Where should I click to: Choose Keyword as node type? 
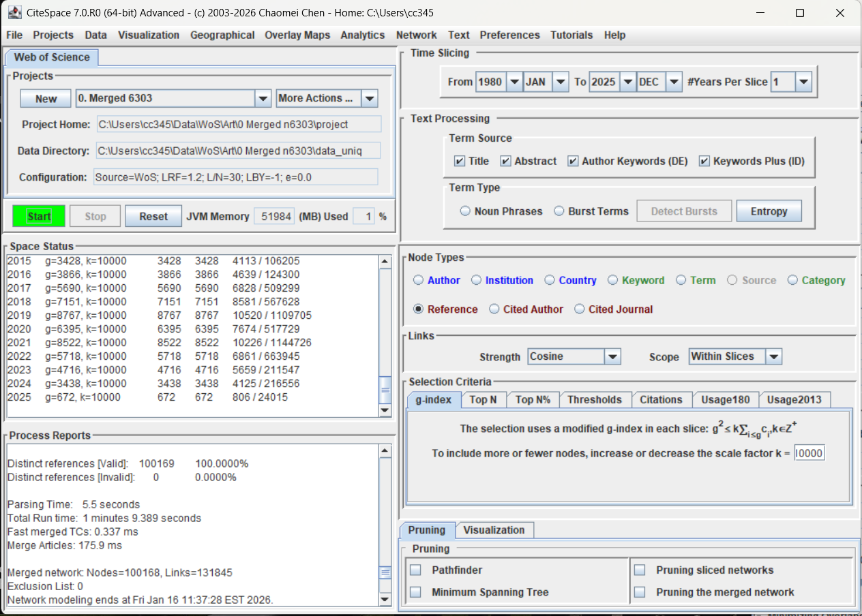612,280
